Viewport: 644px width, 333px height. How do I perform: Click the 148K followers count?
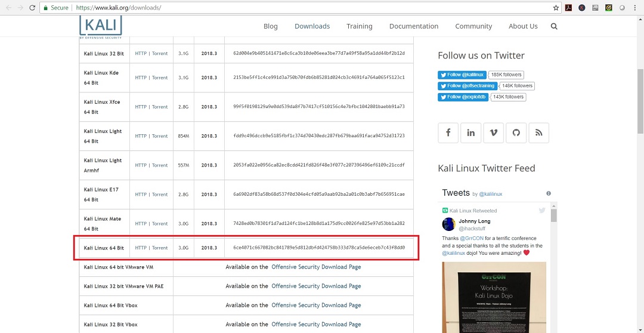click(x=518, y=86)
